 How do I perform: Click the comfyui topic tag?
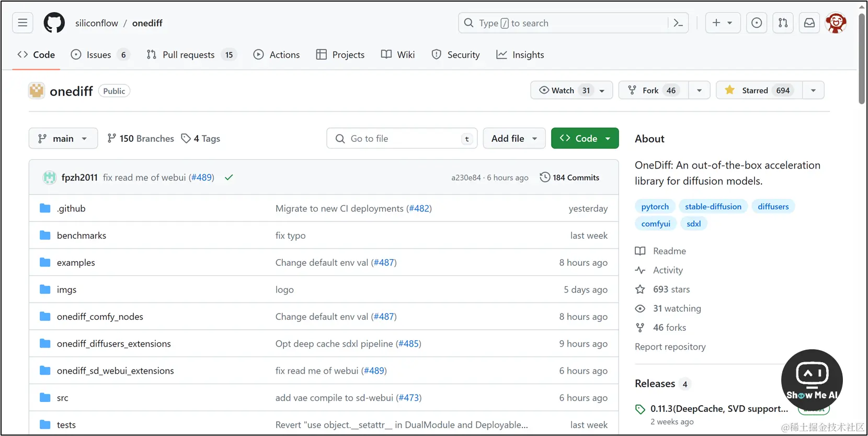click(656, 223)
